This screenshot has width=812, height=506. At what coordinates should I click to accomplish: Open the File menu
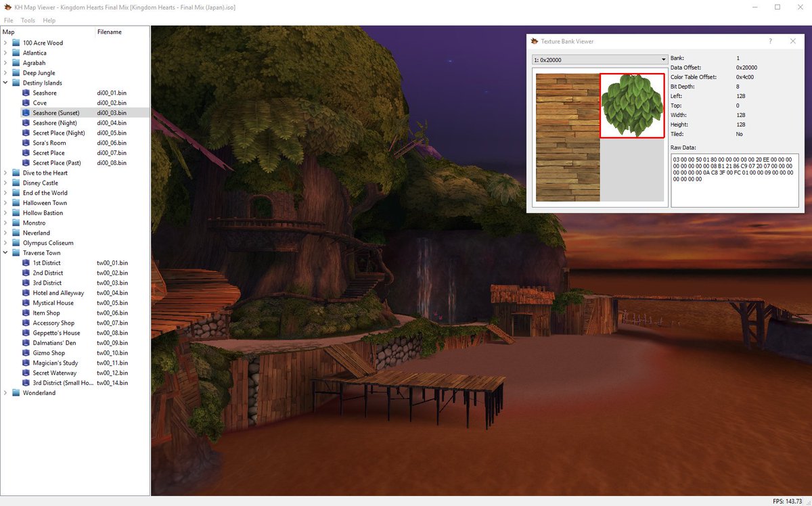point(8,20)
